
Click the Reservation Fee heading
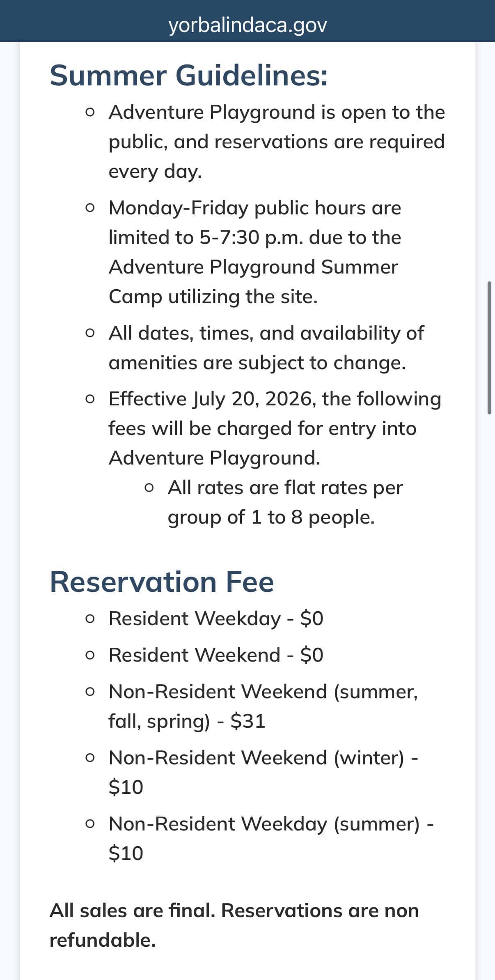[162, 582]
